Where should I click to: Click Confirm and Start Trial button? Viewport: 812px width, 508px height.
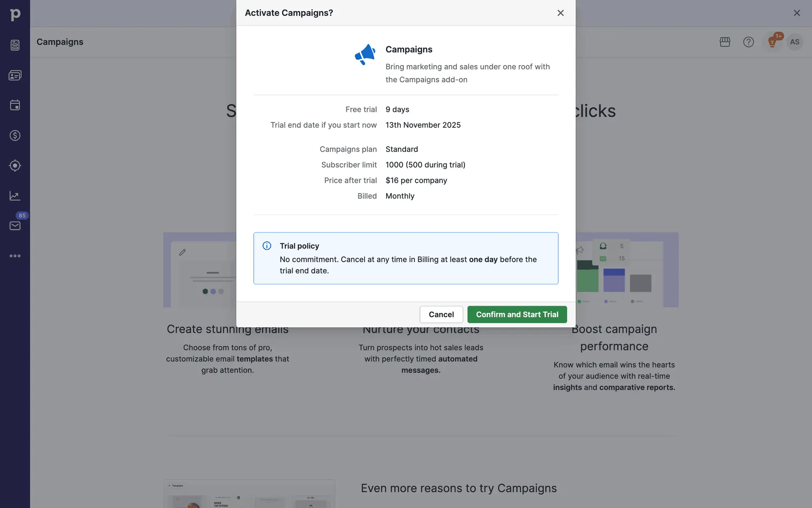coord(517,315)
